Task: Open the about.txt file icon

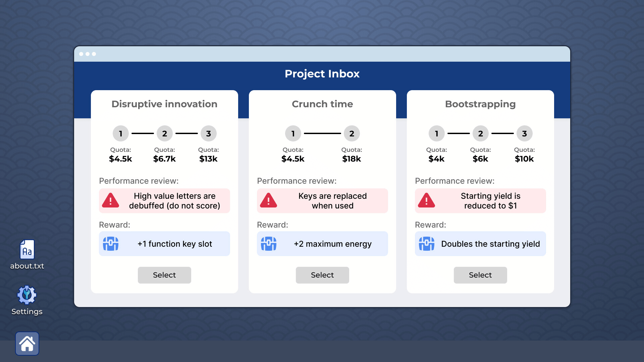Action: coord(27,250)
